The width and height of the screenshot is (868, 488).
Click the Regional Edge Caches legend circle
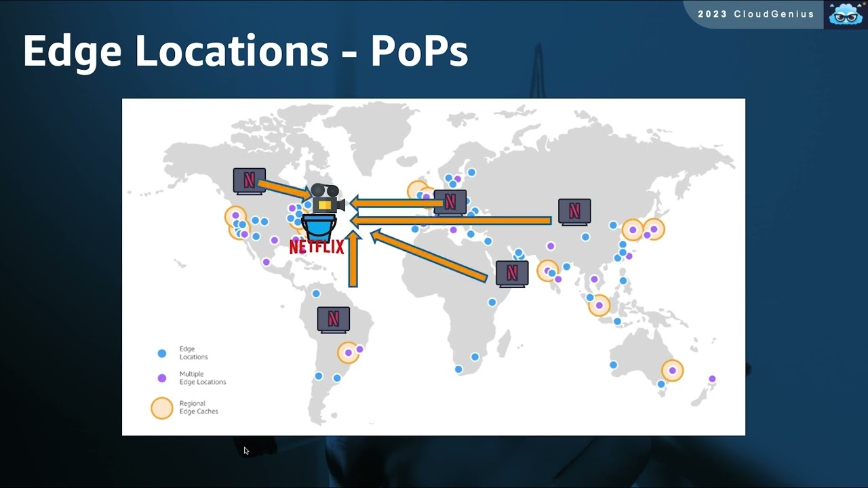coord(162,408)
